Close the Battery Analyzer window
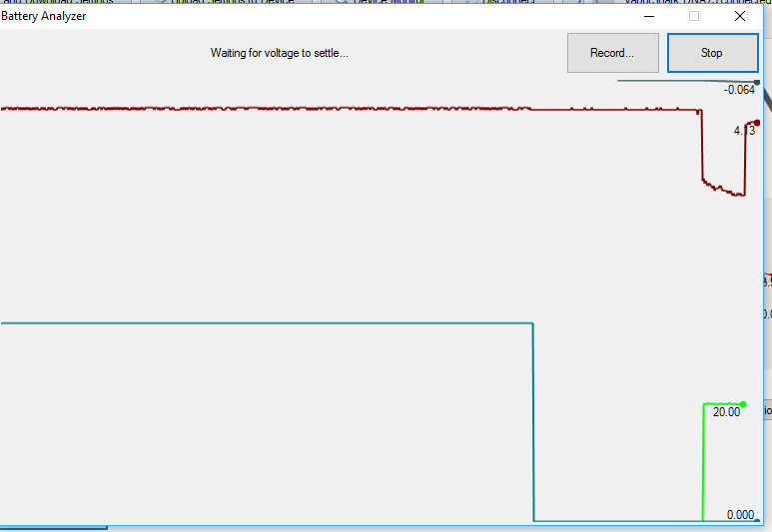Viewport: 772px width, 532px height. (x=739, y=16)
